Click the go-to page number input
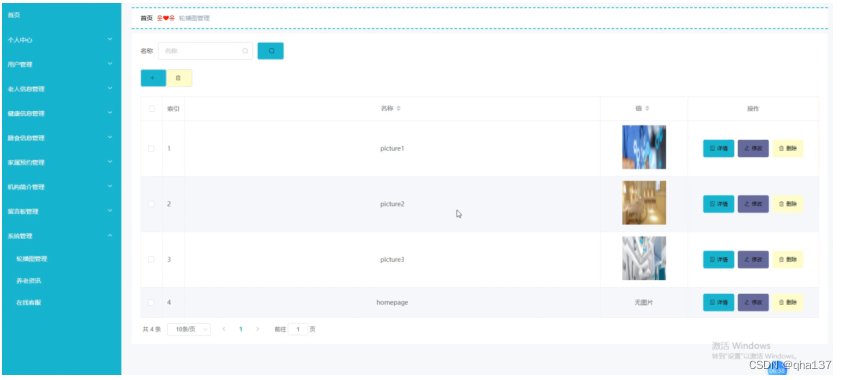This screenshot has width=847, height=380. point(298,329)
